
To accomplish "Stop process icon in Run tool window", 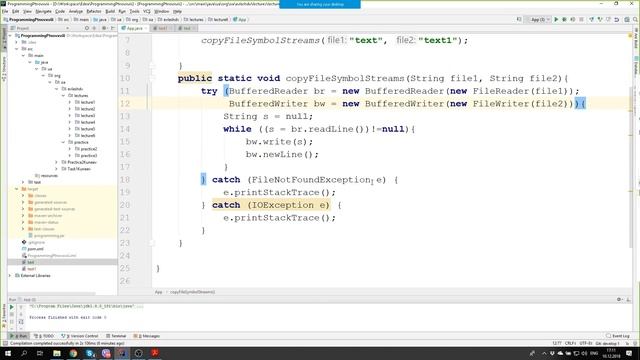I will coord(12,314).
